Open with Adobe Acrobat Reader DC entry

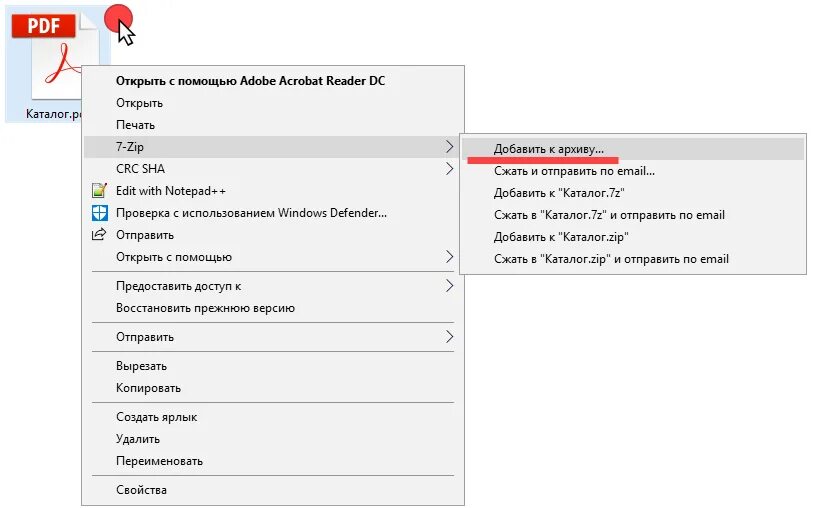[250, 81]
